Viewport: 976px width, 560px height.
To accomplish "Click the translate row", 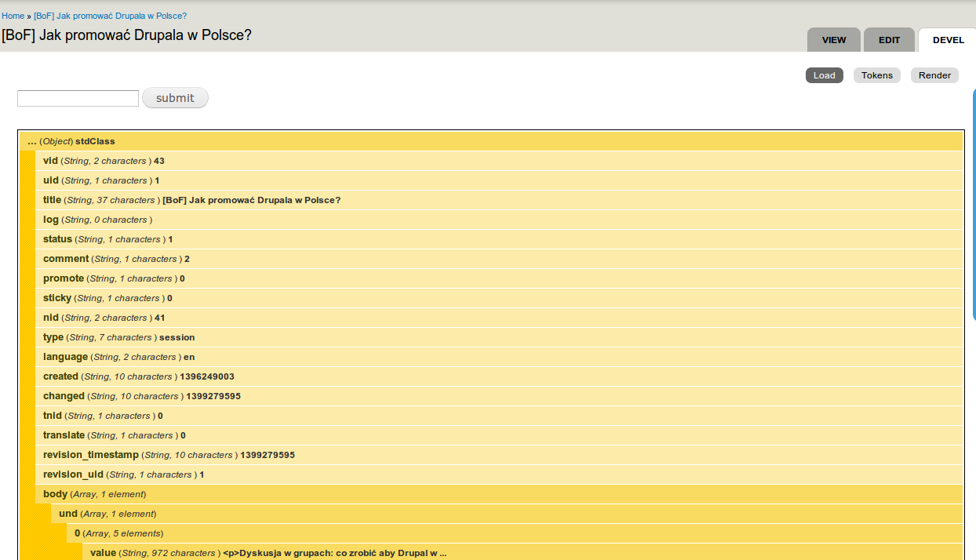I will 499,435.
